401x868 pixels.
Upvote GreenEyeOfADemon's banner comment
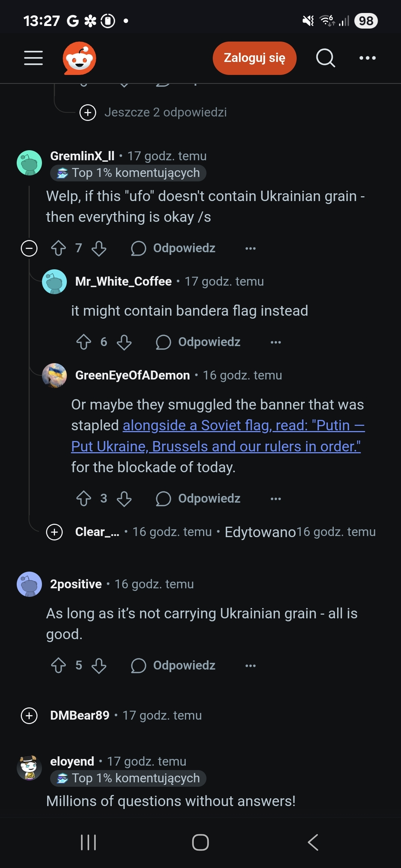pyautogui.click(x=84, y=499)
